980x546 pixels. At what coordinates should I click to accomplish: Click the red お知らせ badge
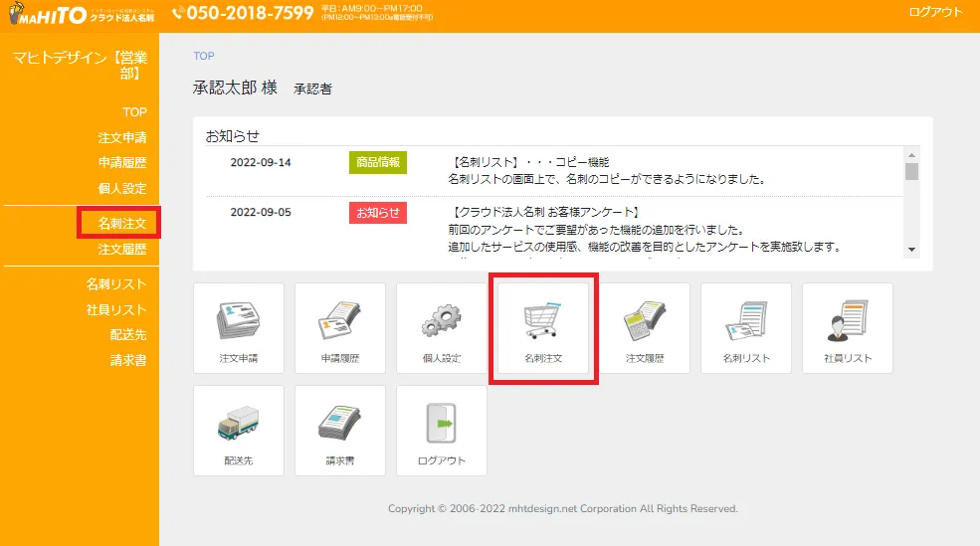point(378,213)
